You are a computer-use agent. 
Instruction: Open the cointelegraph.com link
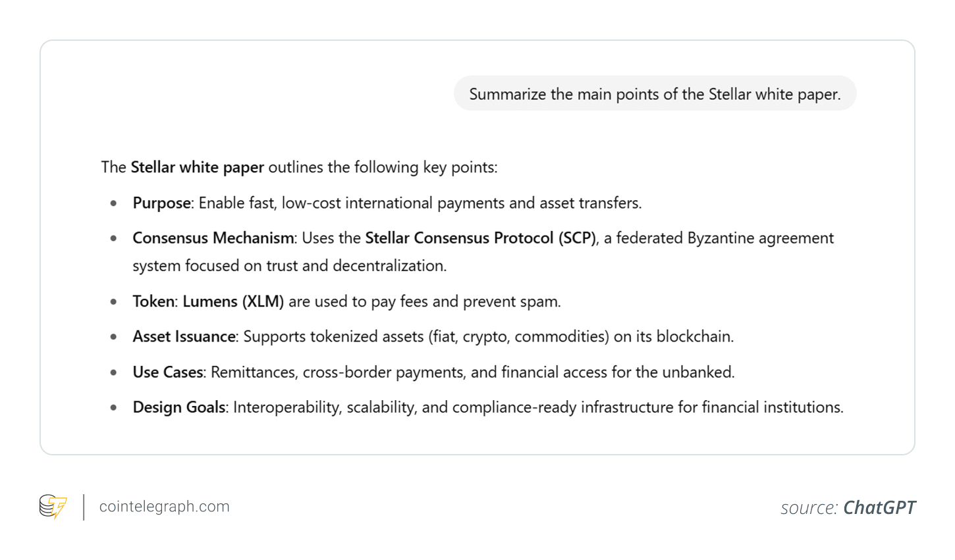coord(164,507)
